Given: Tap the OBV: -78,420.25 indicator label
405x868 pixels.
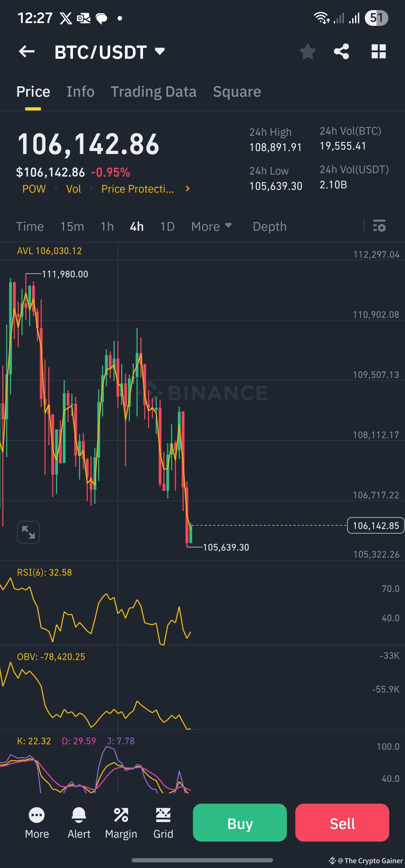Looking at the screenshot, I should 51,657.
